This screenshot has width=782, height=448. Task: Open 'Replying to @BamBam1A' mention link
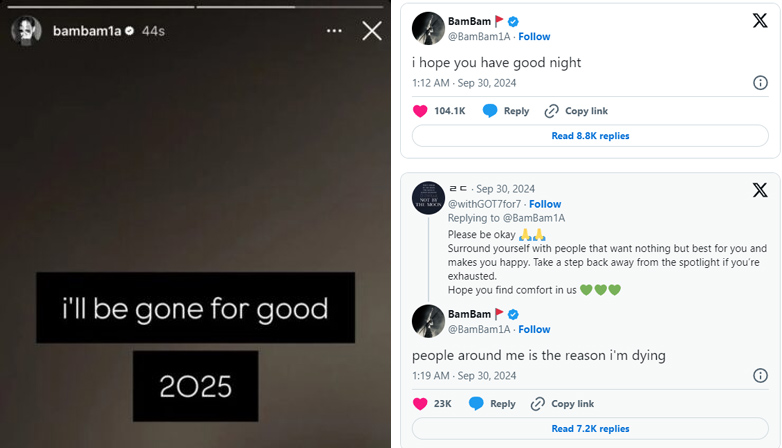(x=534, y=218)
